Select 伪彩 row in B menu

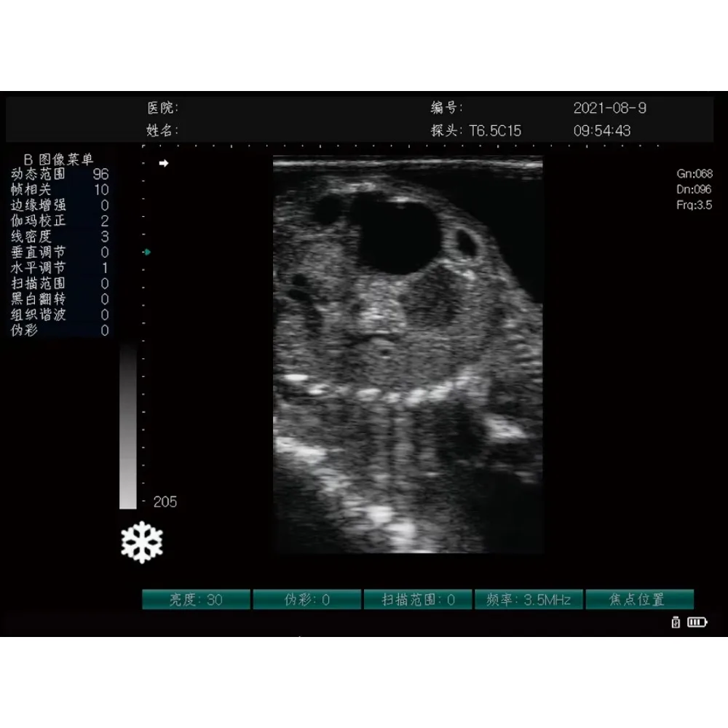pos(60,330)
